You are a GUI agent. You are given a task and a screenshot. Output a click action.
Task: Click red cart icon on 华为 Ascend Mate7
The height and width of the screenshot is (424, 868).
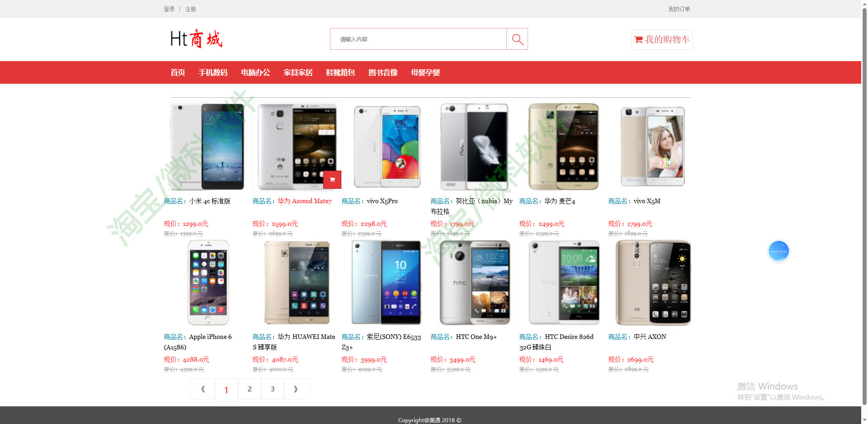pyautogui.click(x=332, y=180)
